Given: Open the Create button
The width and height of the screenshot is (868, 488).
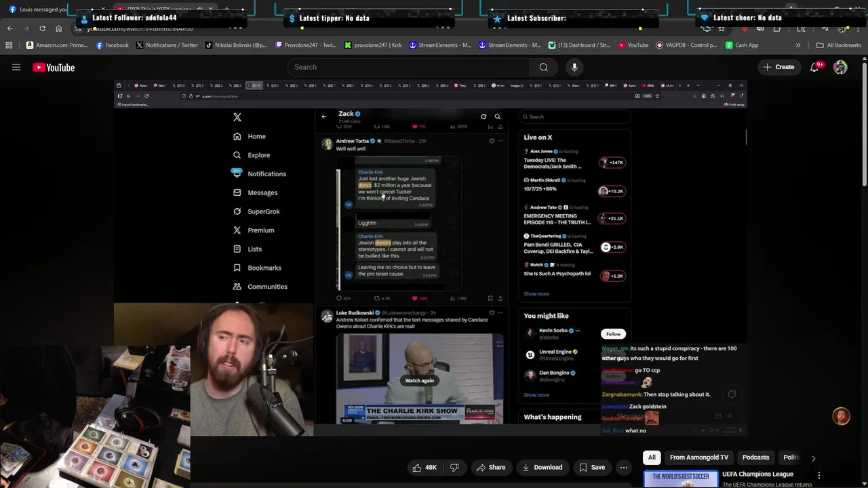Looking at the screenshot, I should coord(778,67).
